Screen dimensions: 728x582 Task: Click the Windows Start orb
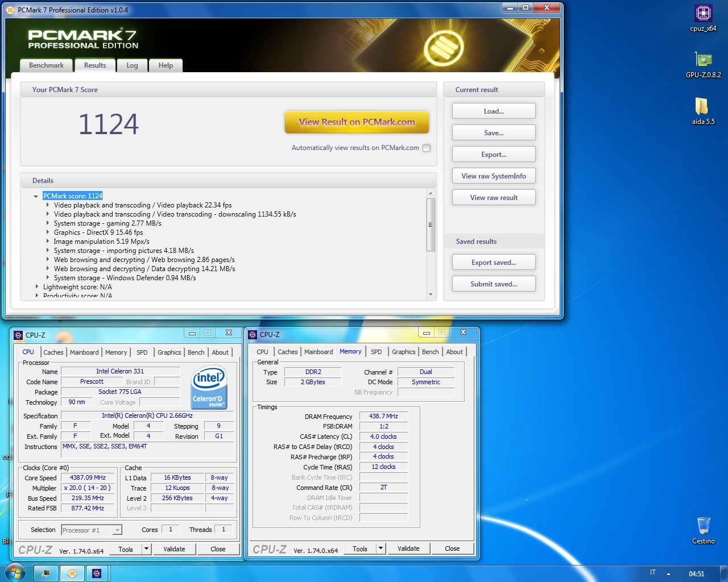click(x=15, y=573)
